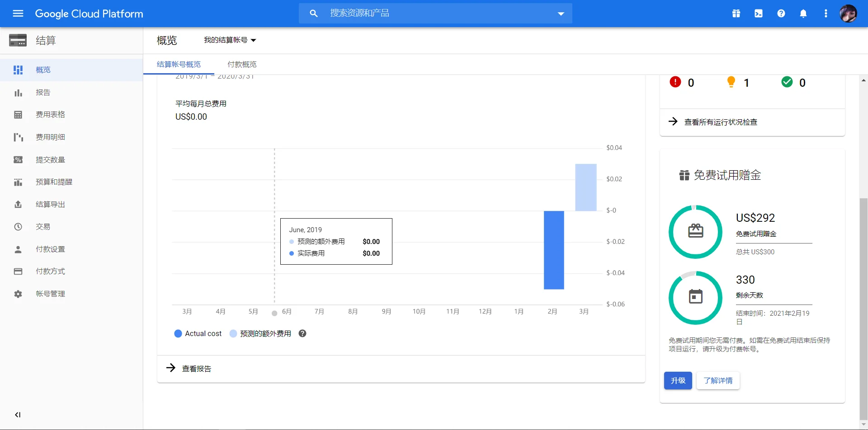Click the 付款设置 person icon
This screenshot has width=868, height=430.
18,249
